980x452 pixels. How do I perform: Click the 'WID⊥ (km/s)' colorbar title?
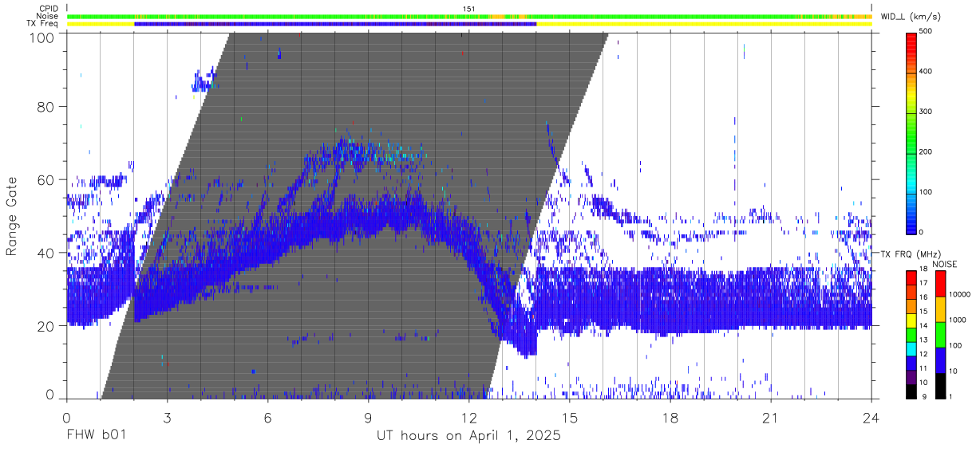[910, 16]
